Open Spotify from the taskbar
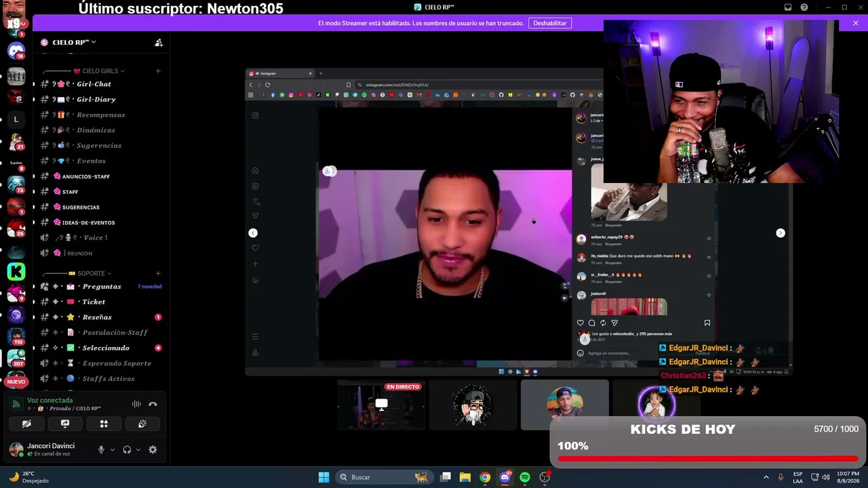 pyautogui.click(x=525, y=477)
